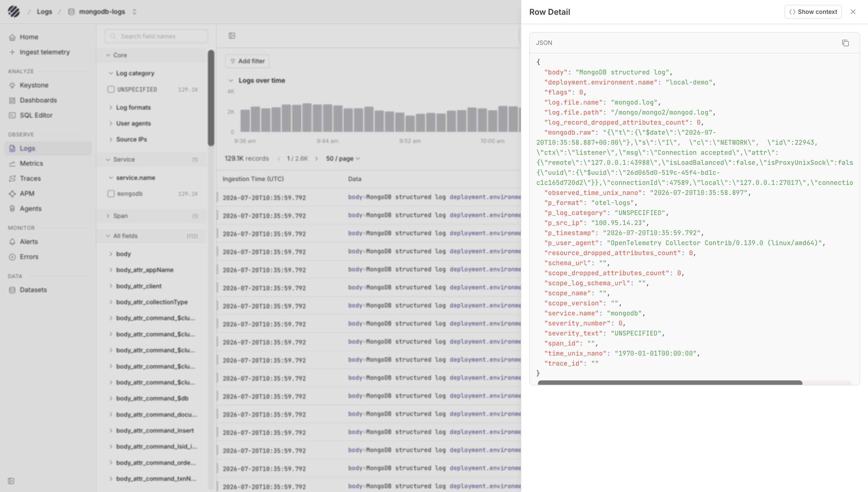Click the Home house icon

pos(12,37)
